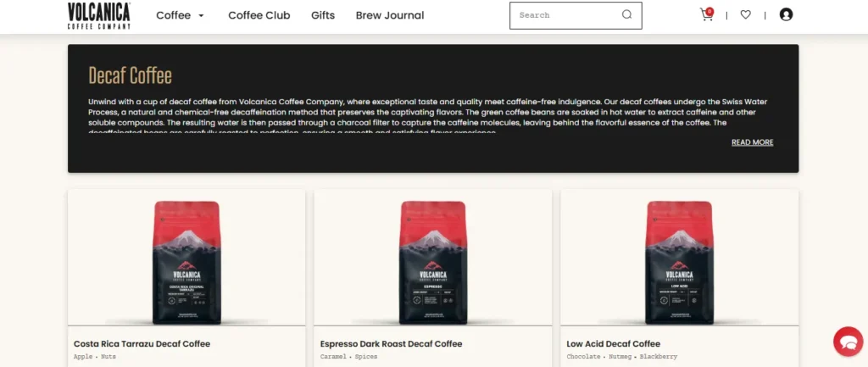Open Costa Rica Tarrazu Decaf Coffee title
This screenshot has height=367, width=868.
pyautogui.click(x=142, y=344)
